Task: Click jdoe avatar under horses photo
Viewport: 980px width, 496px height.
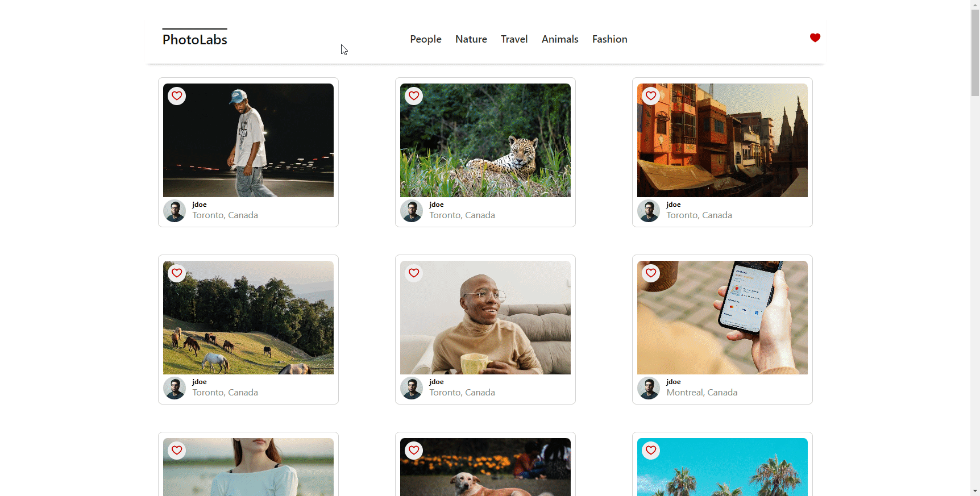Action: pos(175,388)
